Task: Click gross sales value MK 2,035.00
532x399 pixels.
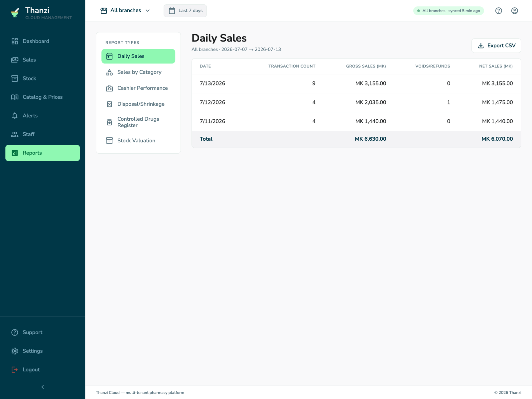Action: (371, 102)
